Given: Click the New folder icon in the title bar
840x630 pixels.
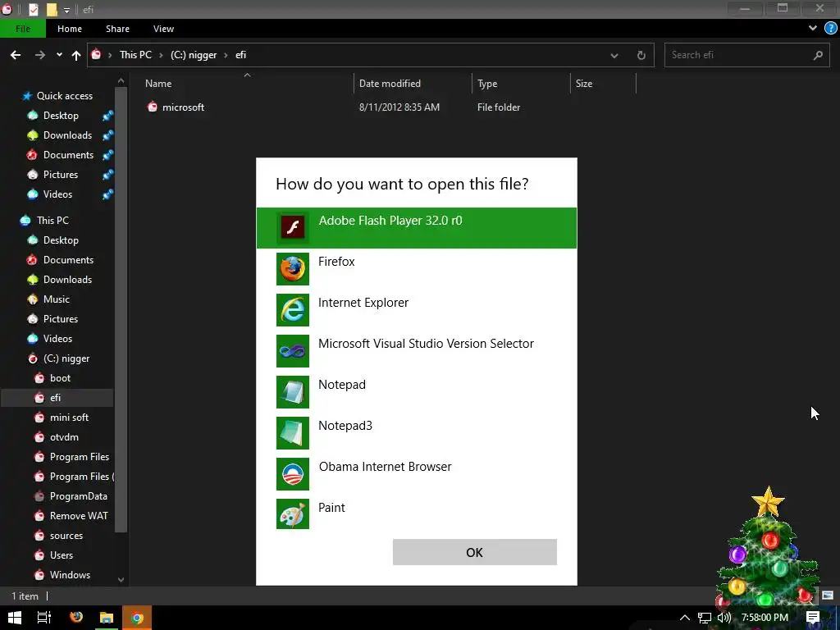Looking at the screenshot, I should click(x=52, y=9).
